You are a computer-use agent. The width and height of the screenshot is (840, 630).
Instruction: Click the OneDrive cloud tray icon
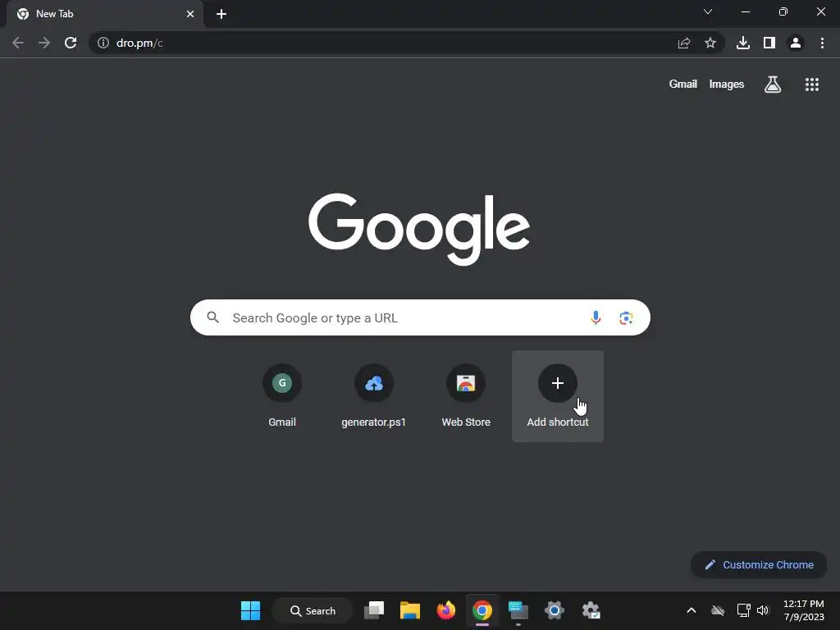[717, 610]
